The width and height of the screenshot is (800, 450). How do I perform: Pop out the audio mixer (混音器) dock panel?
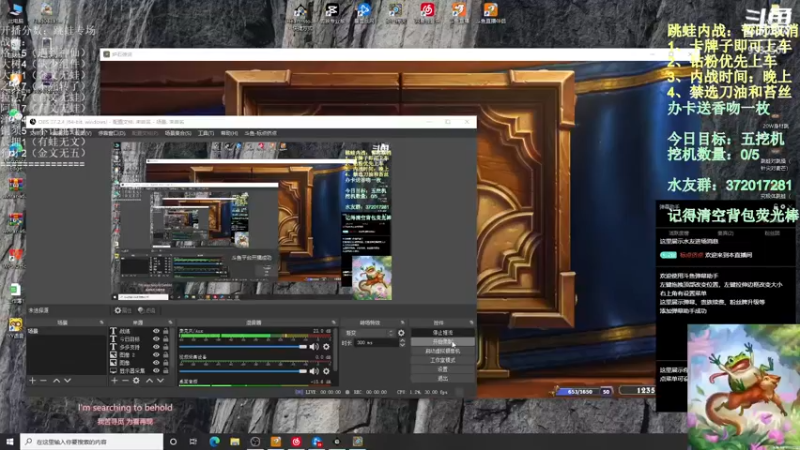333,322
